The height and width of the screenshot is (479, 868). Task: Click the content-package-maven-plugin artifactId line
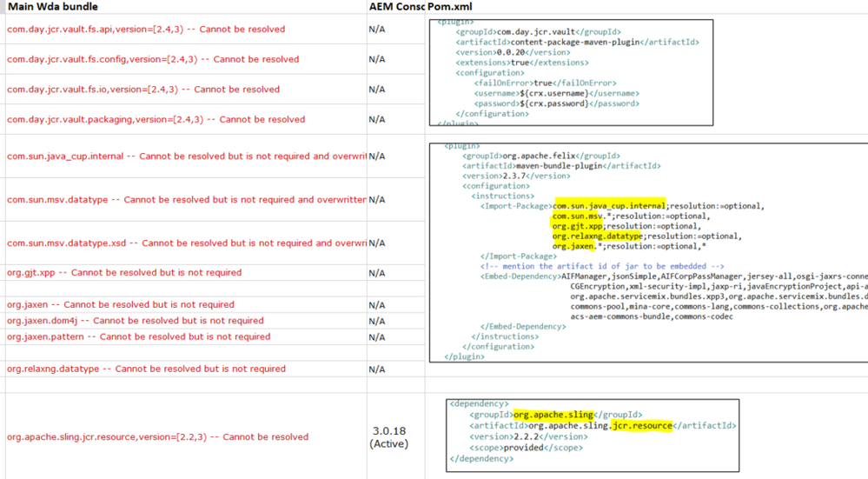[578, 42]
